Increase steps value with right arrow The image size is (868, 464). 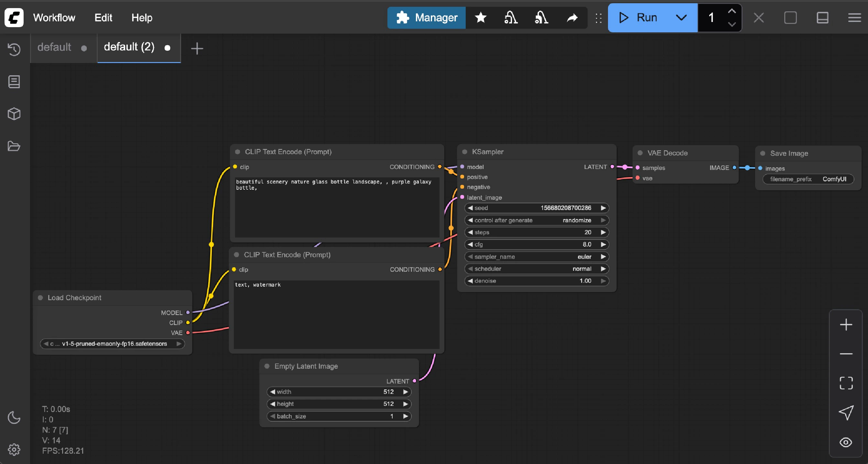tap(603, 232)
